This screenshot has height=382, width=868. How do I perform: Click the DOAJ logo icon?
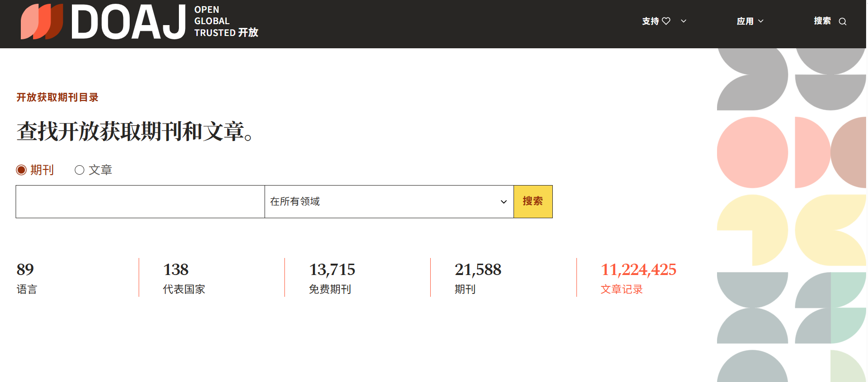point(42,21)
